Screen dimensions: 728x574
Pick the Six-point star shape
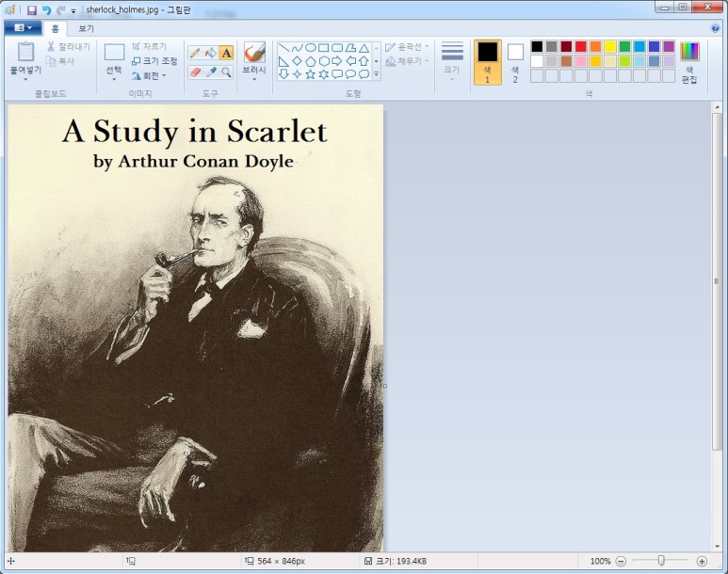[324, 74]
